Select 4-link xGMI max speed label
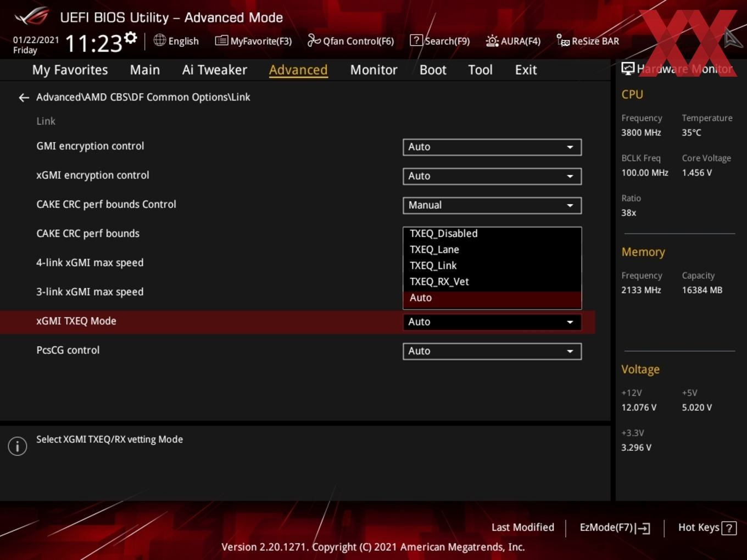This screenshot has width=747, height=560. click(x=90, y=263)
